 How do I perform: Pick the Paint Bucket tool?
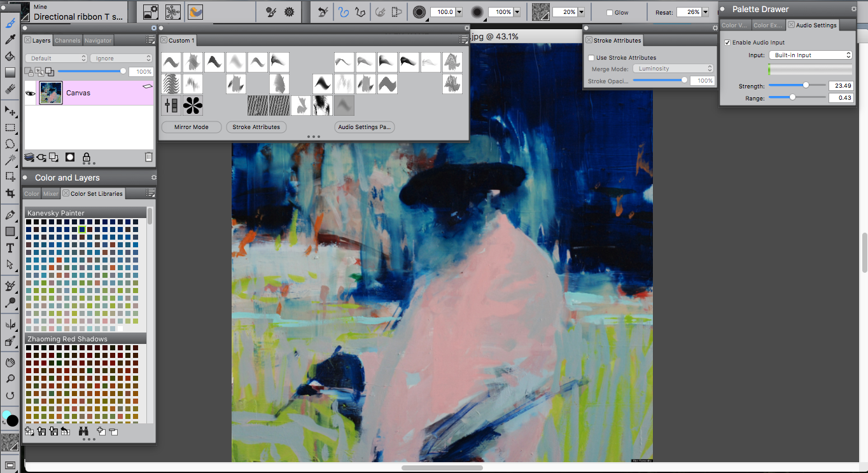(10, 57)
